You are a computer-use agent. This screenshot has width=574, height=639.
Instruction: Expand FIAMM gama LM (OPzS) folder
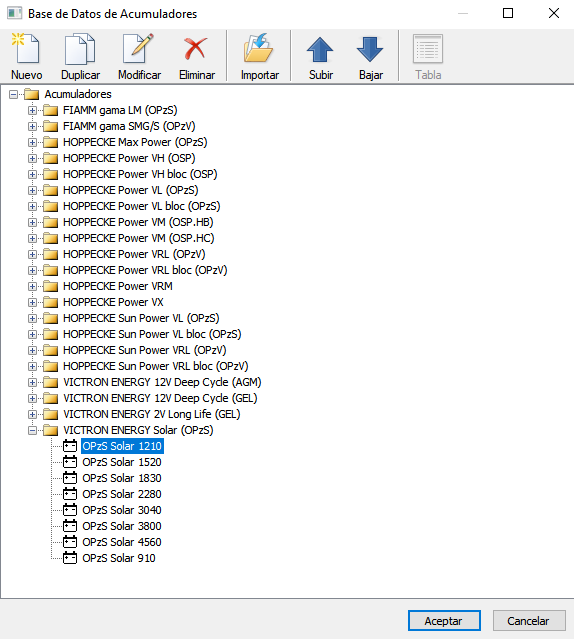tap(32, 110)
